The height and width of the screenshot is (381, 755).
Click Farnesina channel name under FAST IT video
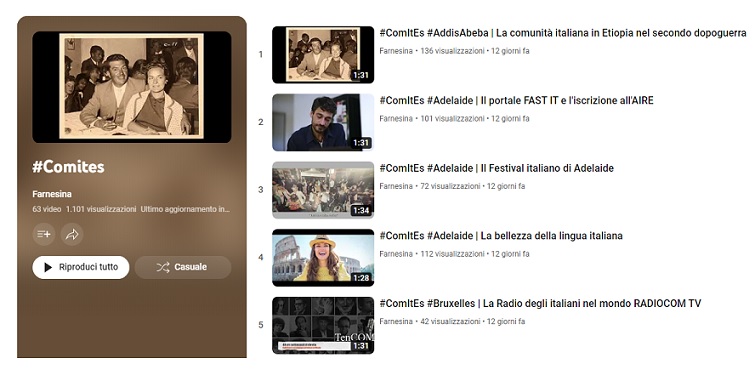pyautogui.click(x=396, y=118)
